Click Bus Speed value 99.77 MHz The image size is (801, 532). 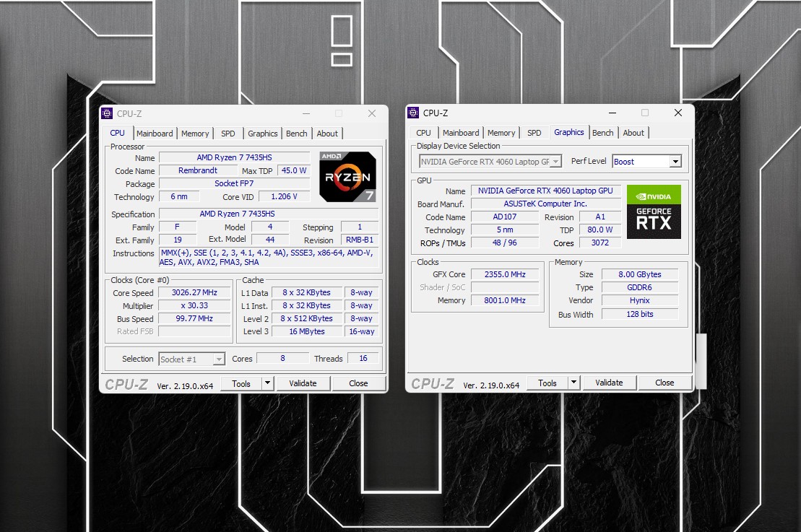pyautogui.click(x=194, y=318)
